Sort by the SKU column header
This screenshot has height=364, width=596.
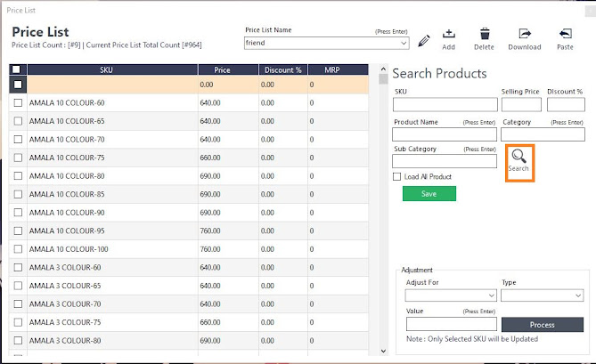[107, 69]
